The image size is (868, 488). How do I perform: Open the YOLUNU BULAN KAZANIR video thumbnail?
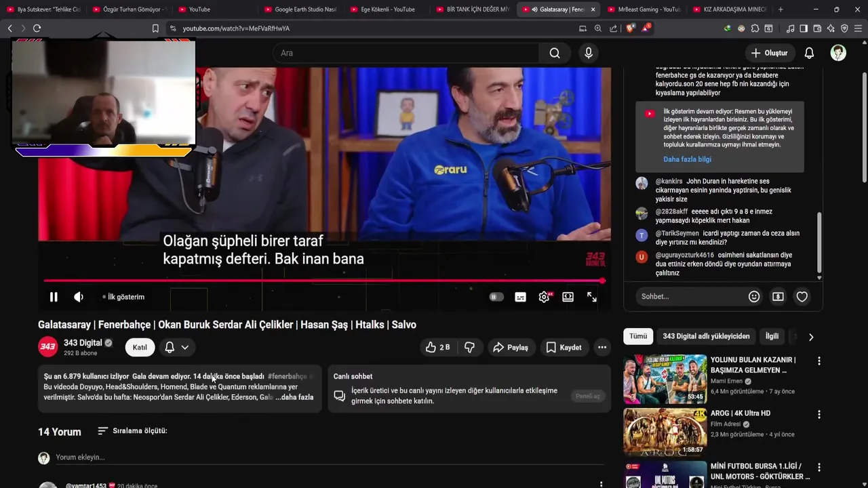pos(665,379)
